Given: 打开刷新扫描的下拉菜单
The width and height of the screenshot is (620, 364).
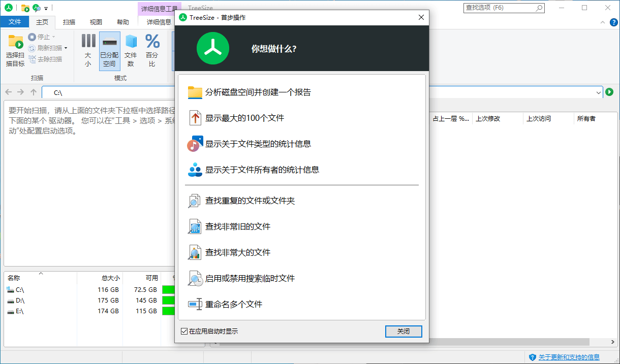Looking at the screenshot, I should (x=67, y=47).
